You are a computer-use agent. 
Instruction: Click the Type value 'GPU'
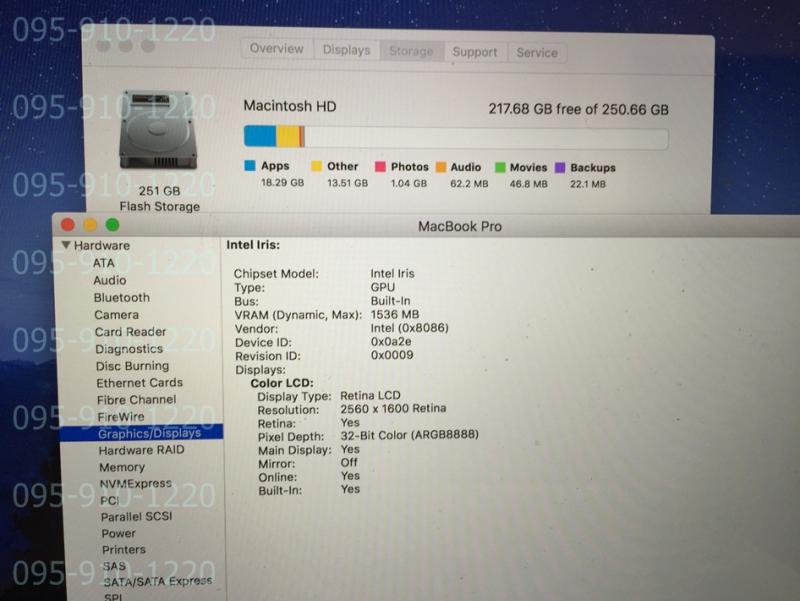tap(383, 287)
